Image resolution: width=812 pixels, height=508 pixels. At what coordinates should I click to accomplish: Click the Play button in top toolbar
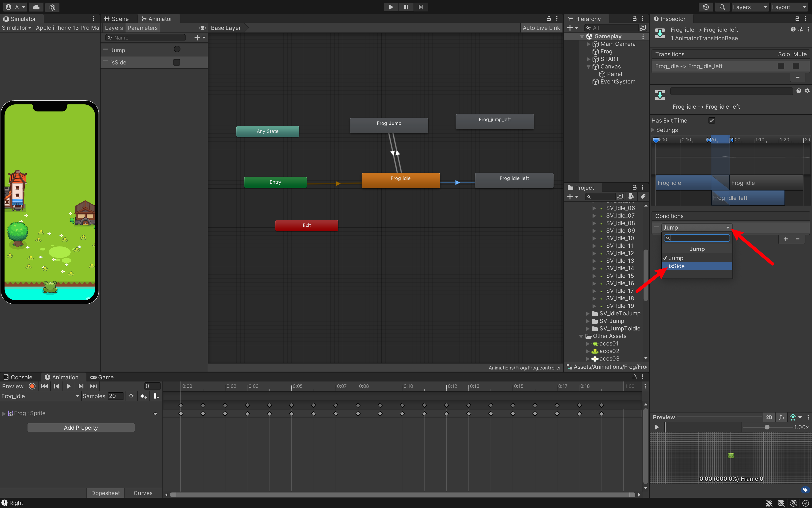[391, 7]
